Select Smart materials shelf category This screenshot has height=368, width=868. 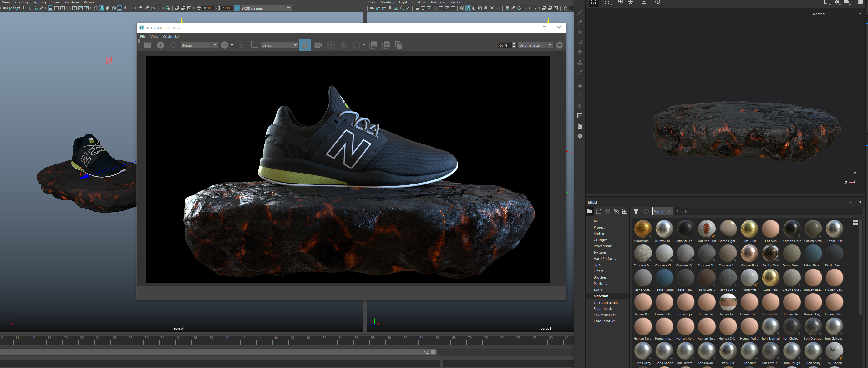click(x=606, y=302)
